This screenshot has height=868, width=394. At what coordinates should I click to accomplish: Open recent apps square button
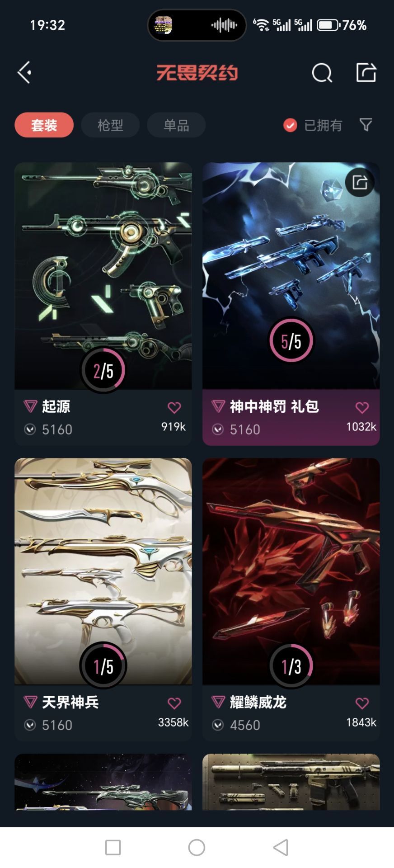coord(113,847)
